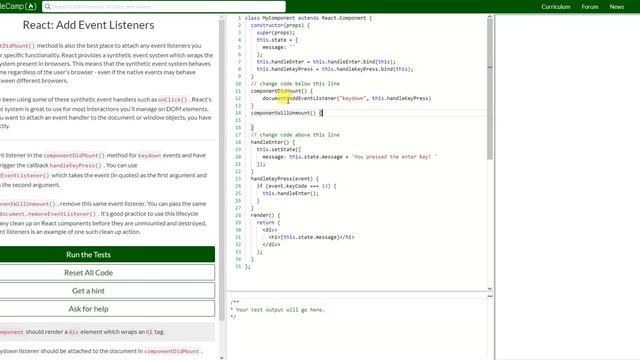This screenshot has width=640, height=360.
Task: Click 'render() {' on line 28
Action: coord(265,215)
